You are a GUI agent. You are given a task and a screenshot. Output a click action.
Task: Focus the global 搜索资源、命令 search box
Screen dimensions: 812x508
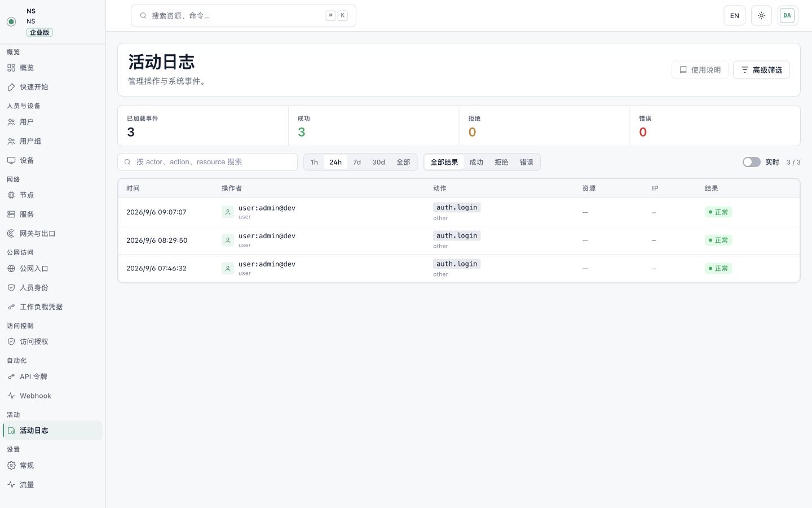point(244,16)
